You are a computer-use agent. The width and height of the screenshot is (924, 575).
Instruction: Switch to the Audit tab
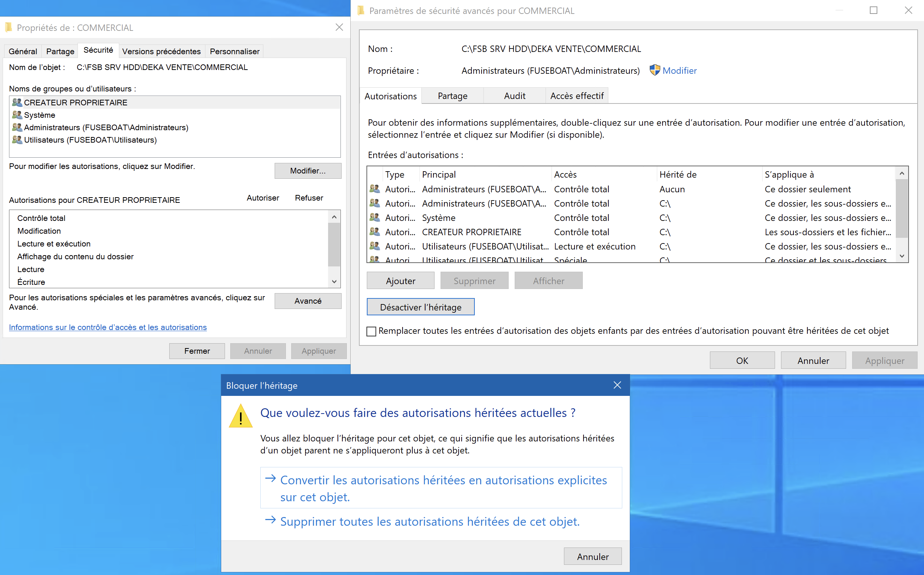click(x=515, y=96)
